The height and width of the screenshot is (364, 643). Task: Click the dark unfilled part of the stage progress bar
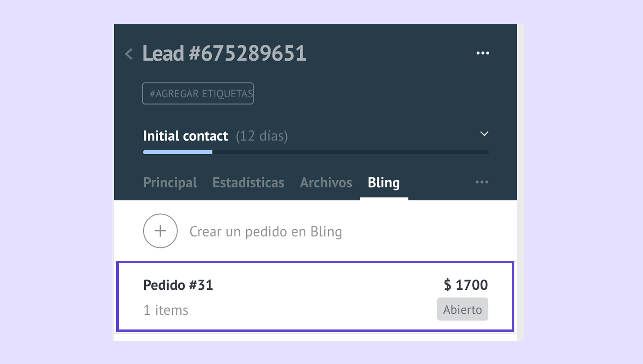pos(350,152)
